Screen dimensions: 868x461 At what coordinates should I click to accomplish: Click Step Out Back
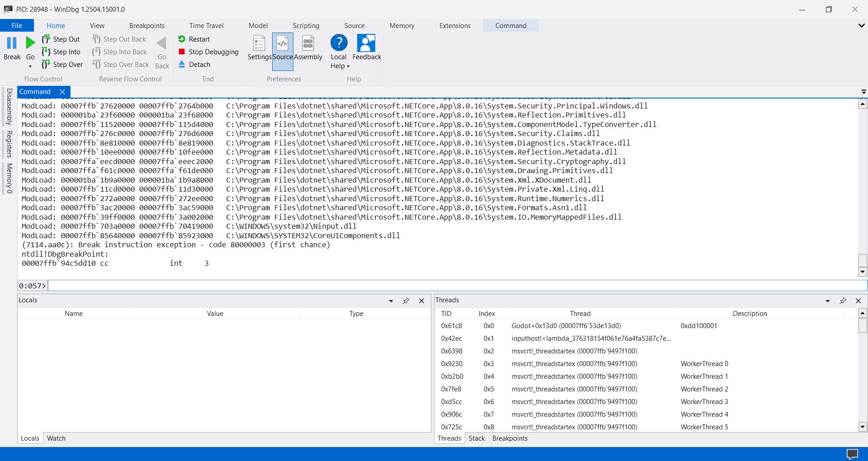tap(119, 39)
